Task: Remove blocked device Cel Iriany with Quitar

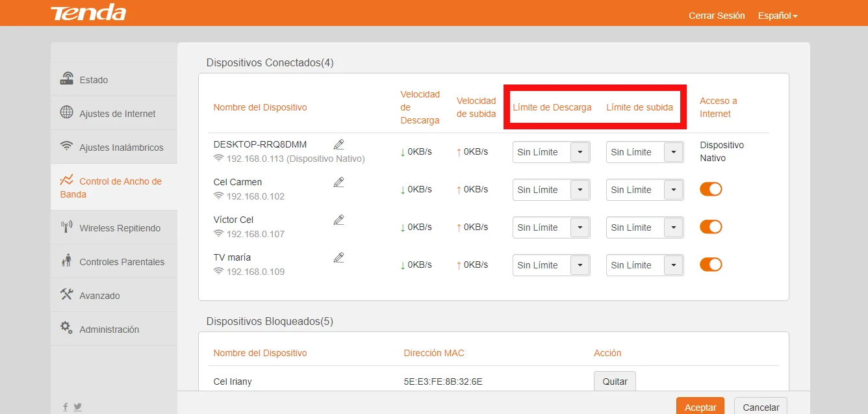Action: coord(614,381)
